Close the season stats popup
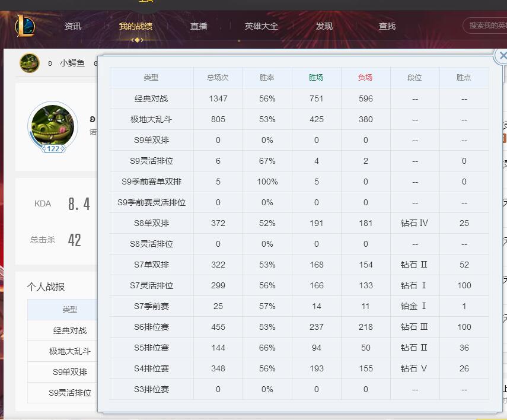The width and height of the screenshot is (507, 420). pos(502,56)
